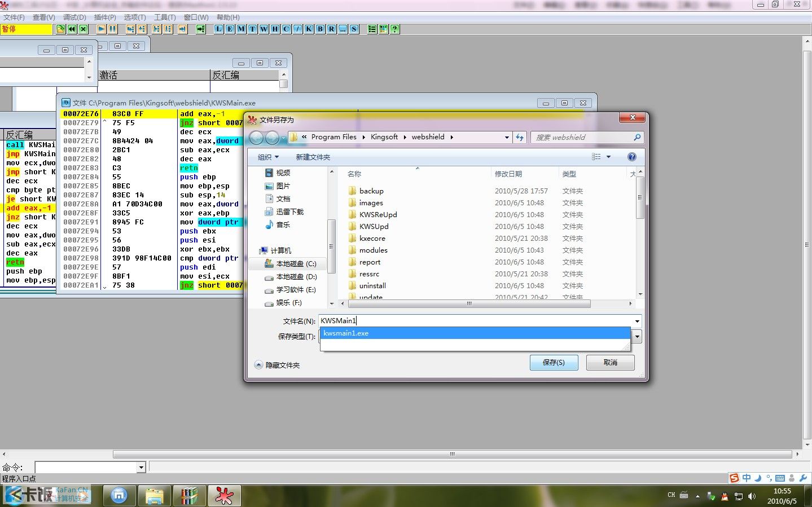Click the 命令 command input field

coord(86,467)
